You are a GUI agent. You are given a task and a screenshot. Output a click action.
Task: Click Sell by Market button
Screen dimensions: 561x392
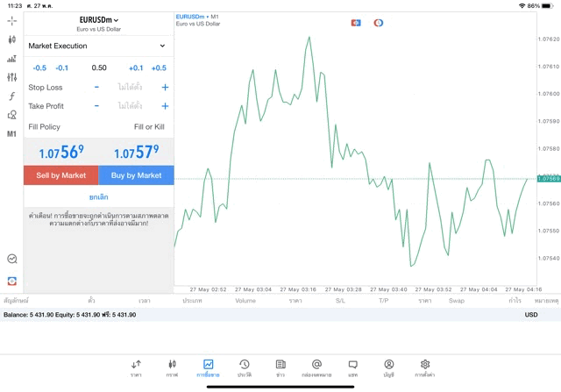point(61,175)
